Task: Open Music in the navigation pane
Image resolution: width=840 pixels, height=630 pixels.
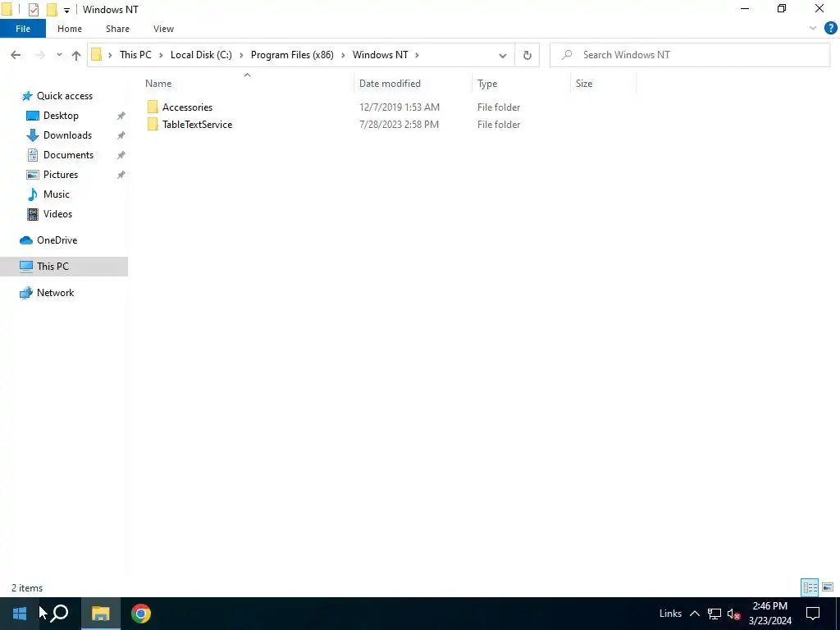Action: click(x=56, y=194)
